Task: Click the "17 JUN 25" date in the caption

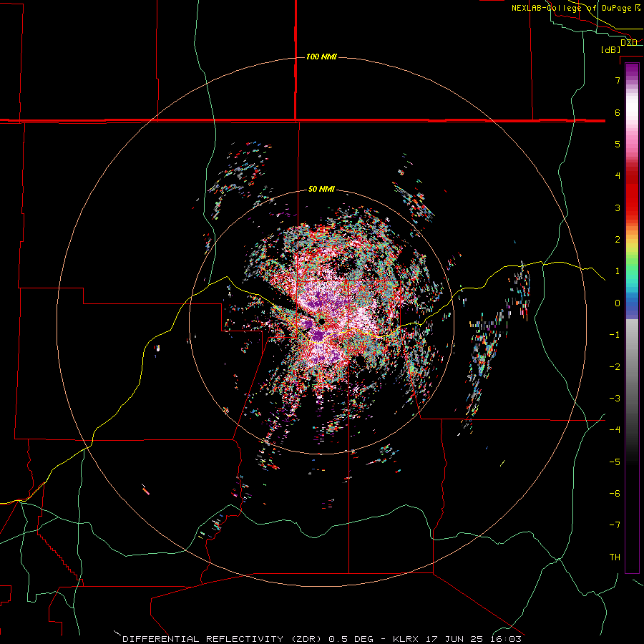Action: click(x=456, y=639)
